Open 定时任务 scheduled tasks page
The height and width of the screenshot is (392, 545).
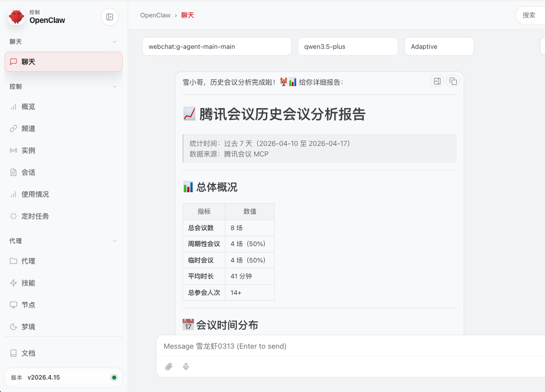(35, 216)
